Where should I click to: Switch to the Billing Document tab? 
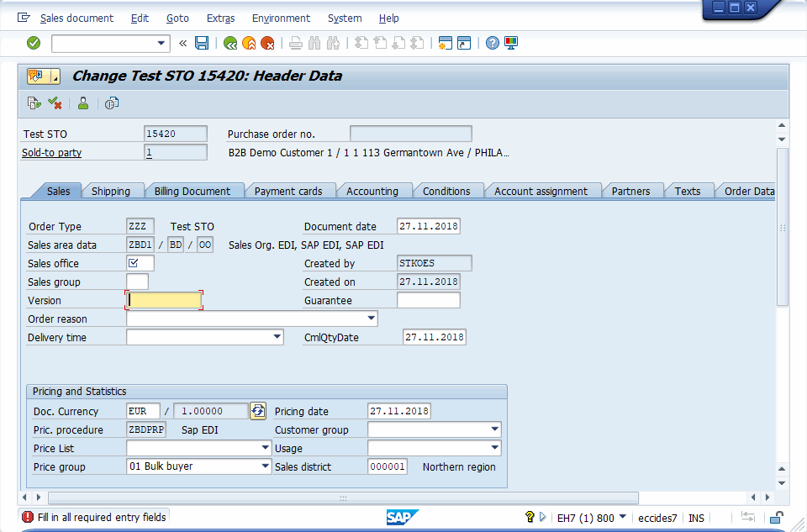[193, 191]
